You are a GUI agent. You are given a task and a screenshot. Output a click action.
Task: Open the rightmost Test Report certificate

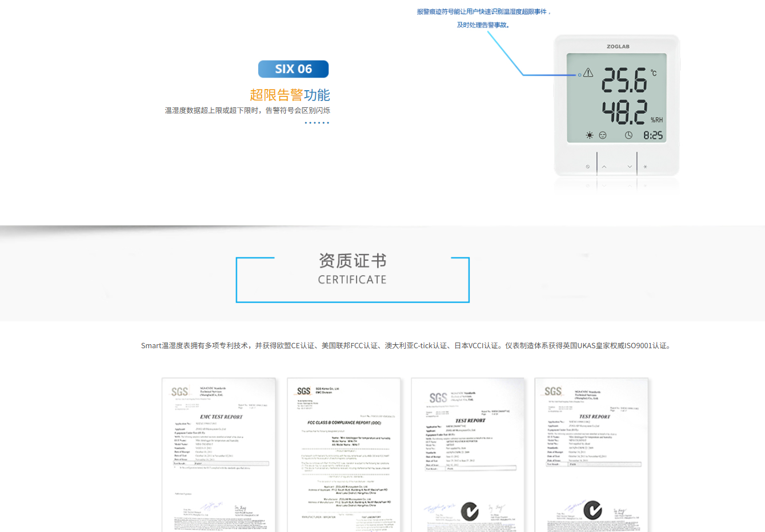pyautogui.click(x=591, y=454)
